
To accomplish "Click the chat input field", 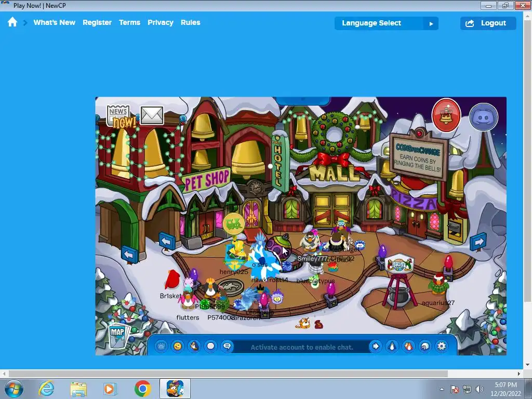I will (x=302, y=347).
